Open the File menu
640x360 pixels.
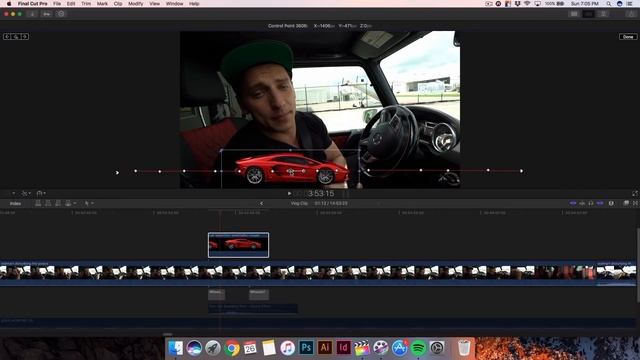[57, 4]
